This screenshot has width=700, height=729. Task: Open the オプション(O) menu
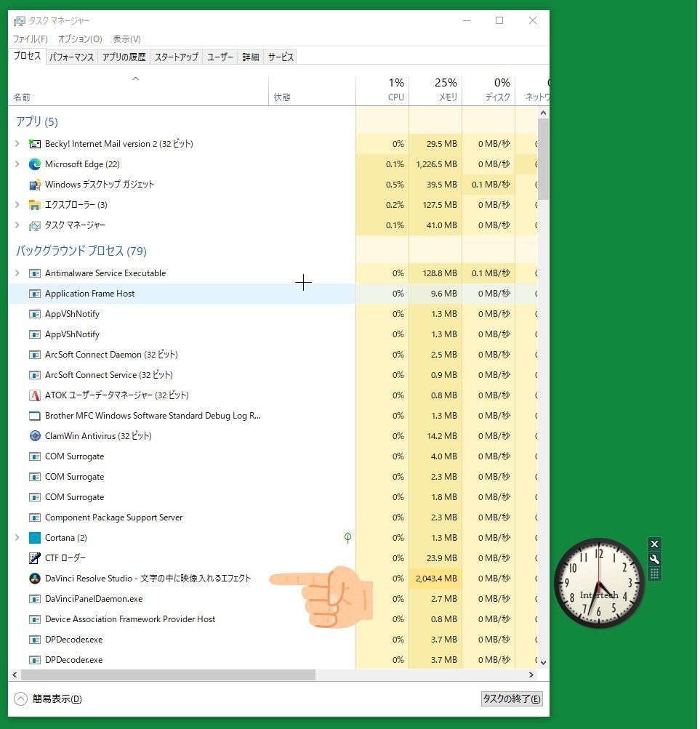[80, 39]
